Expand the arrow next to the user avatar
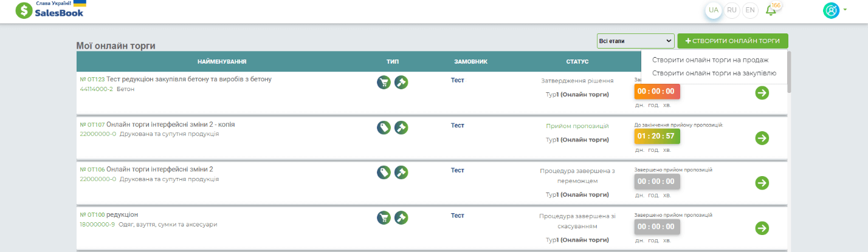 click(x=845, y=10)
